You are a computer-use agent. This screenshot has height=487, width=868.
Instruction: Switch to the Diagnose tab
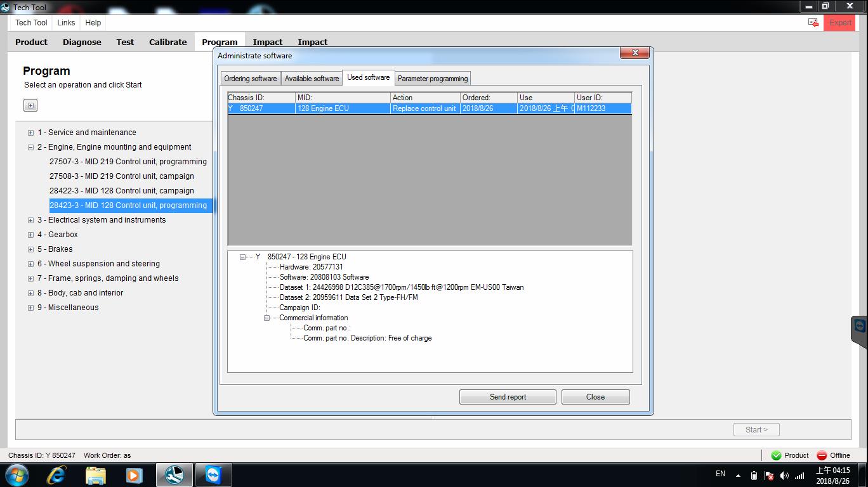click(82, 42)
